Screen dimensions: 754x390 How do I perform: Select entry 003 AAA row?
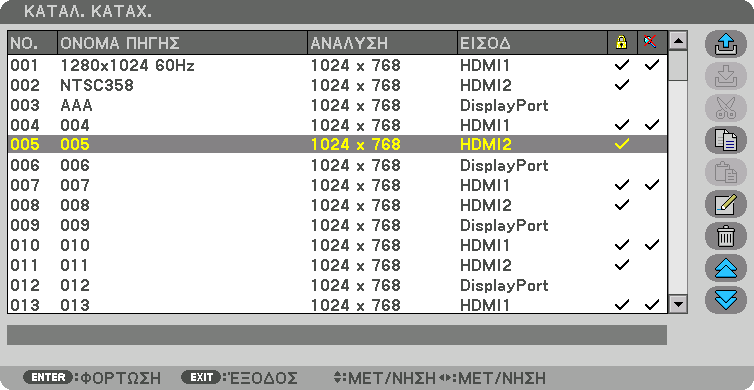tap(338, 105)
